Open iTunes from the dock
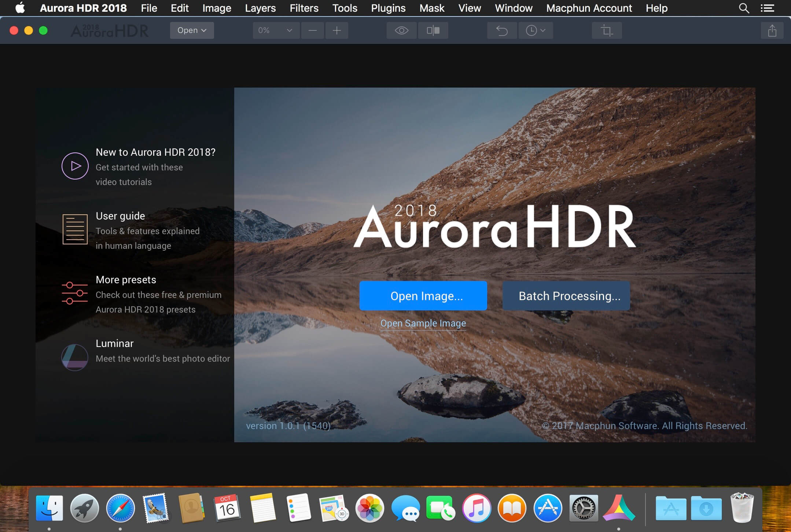 coord(476,508)
